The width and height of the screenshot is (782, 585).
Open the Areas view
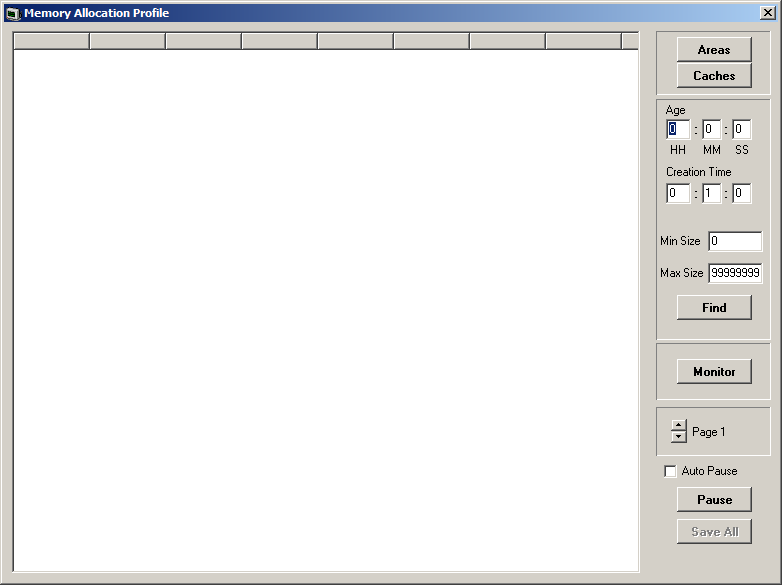[x=714, y=49]
